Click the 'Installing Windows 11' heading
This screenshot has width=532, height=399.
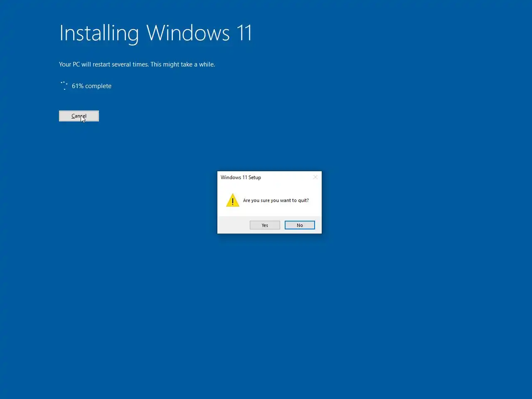[x=155, y=33]
